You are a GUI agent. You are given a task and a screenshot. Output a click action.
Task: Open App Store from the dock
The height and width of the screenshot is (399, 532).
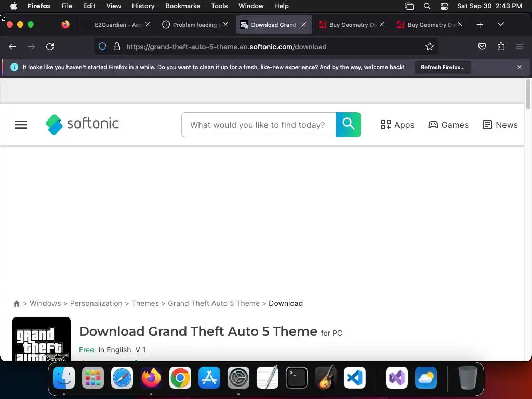209,378
